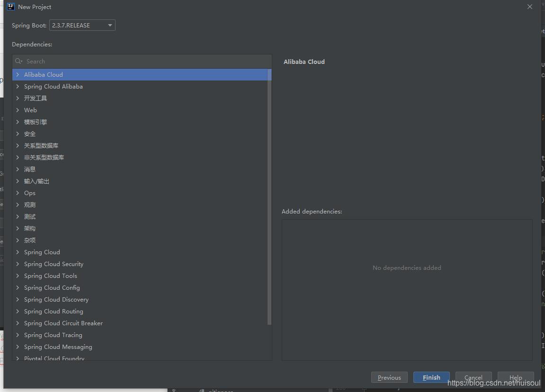Expand the Ops category chevron

(18, 193)
